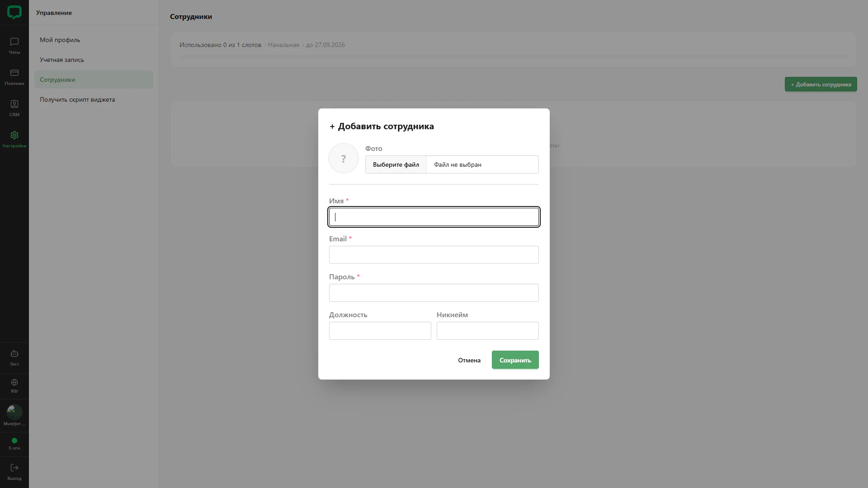Switch language via RU globe icon
The height and width of the screenshot is (488, 868).
coord(14,382)
